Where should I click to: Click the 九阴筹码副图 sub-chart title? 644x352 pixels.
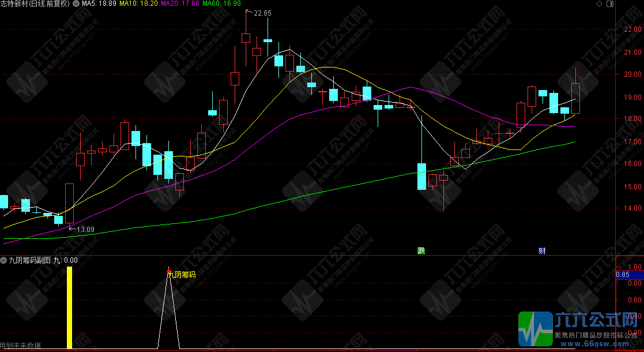(29, 260)
